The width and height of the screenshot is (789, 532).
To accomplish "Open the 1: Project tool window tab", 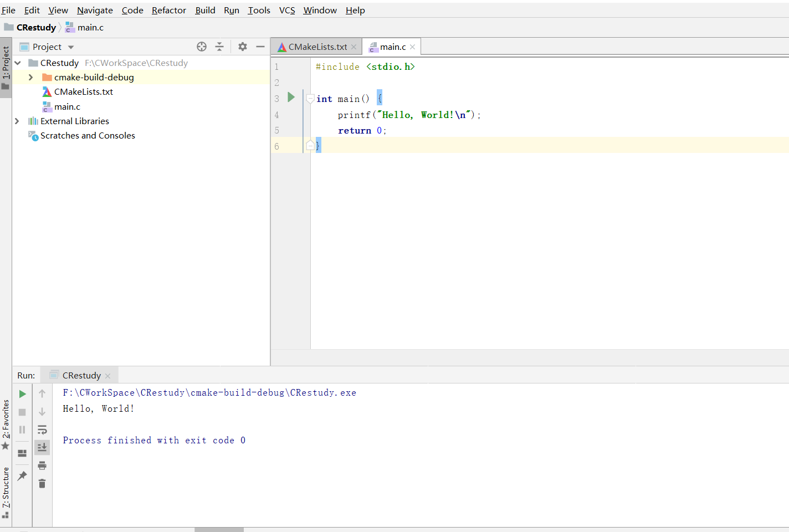I will (x=6, y=67).
